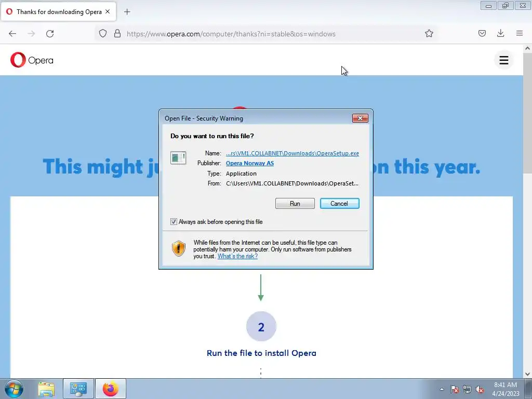This screenshot has height=399, width=532.
Task: Reload the current page
Action: pyautogui.click(x=50, y=34)
